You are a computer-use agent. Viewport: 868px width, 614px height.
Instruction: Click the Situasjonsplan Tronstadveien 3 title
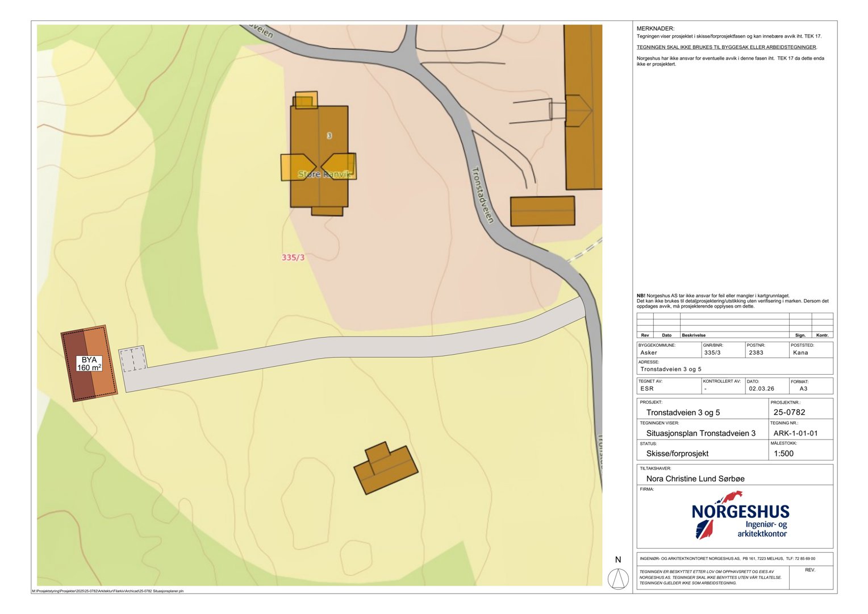(700, 433)
